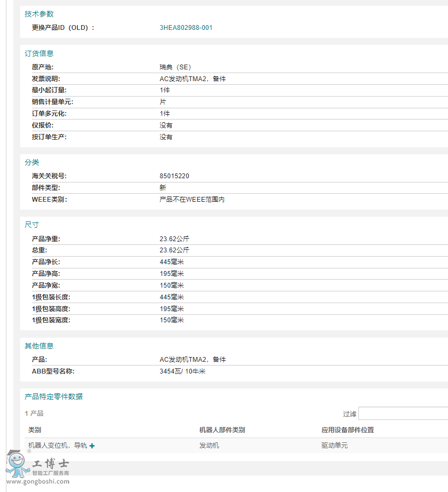Sort by the 类别 column header
Image resolution: width=448 pixels, height=492 pixels.
tap(33, 430)
